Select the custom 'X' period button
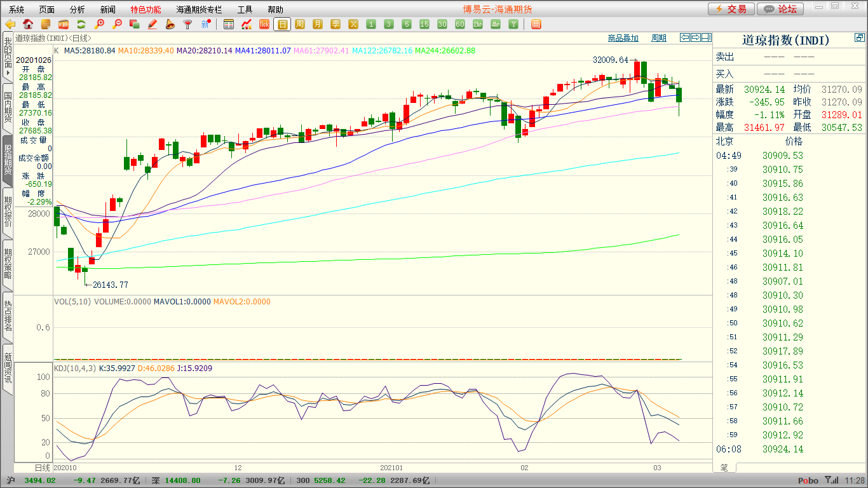 tap(353, 24)
